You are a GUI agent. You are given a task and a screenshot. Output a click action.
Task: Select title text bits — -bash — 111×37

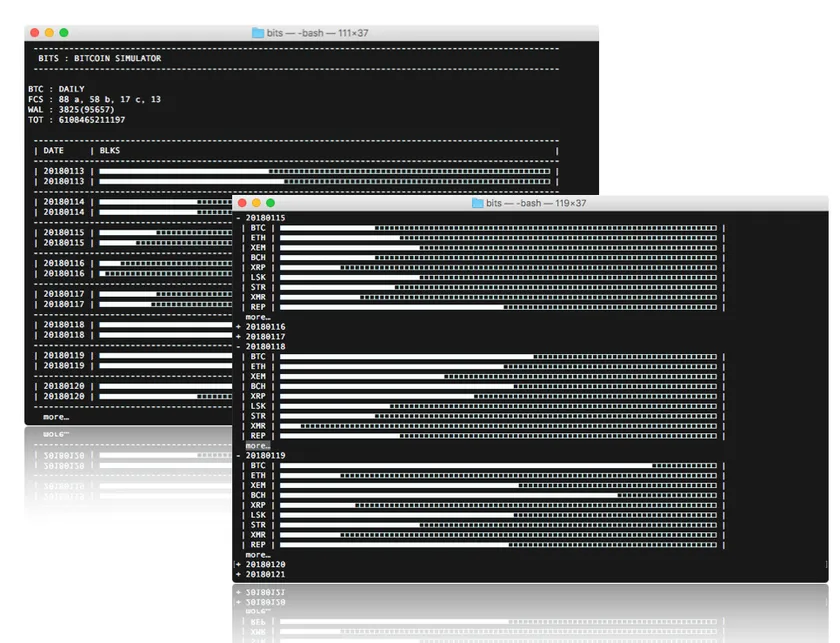tap(318, 33)
